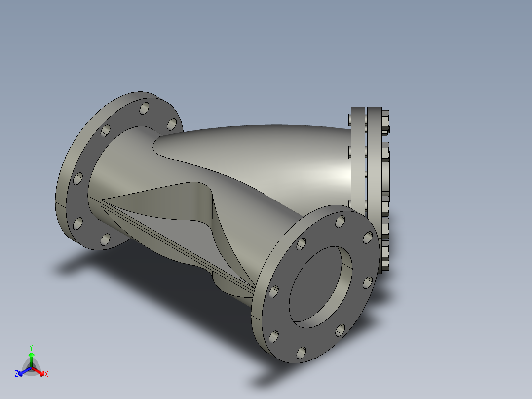The width and height of the screenshot is (532, 399).
Task: Select the Z label of the orientation triad
Action: (x=16, y=374)
